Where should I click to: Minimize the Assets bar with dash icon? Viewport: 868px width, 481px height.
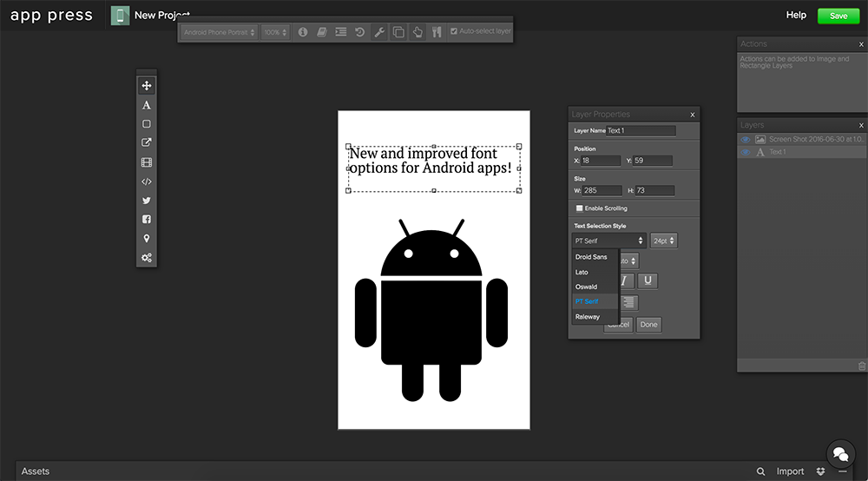pyautogui.click(x=843, y=471)
